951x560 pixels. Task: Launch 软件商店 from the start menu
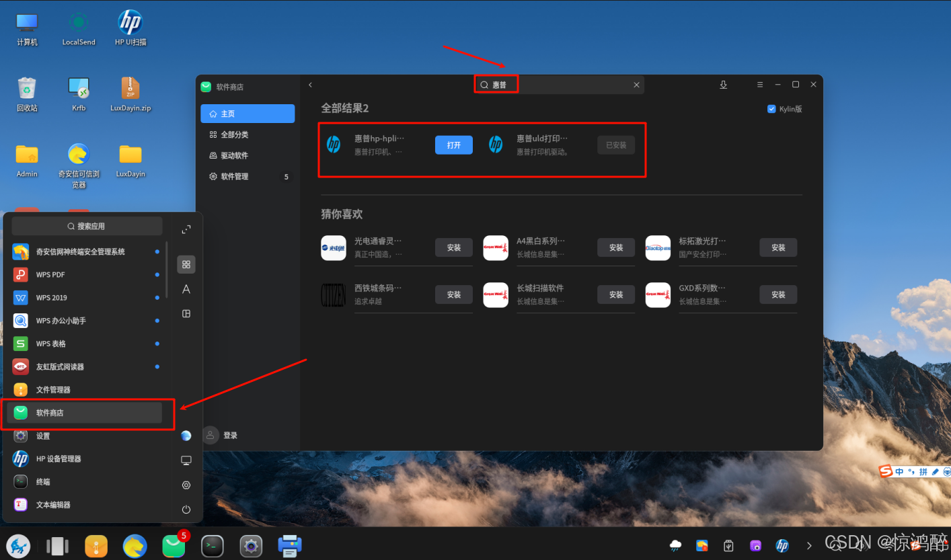[85, 413]
